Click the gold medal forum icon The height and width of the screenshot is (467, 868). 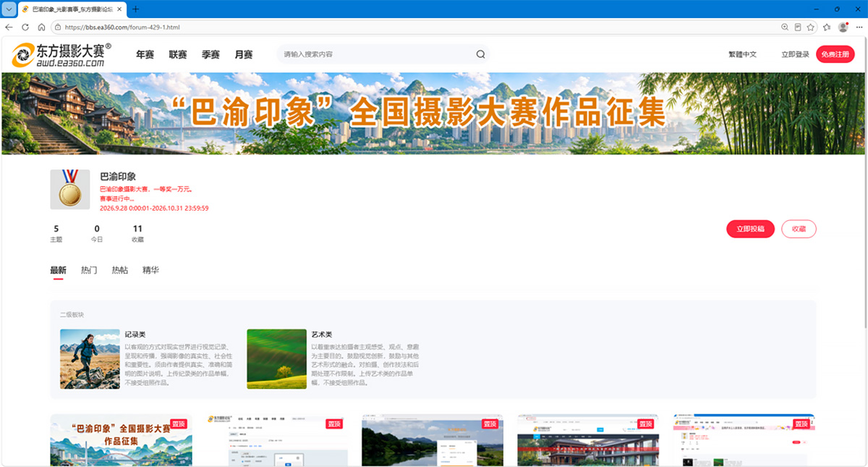(70, 190)
